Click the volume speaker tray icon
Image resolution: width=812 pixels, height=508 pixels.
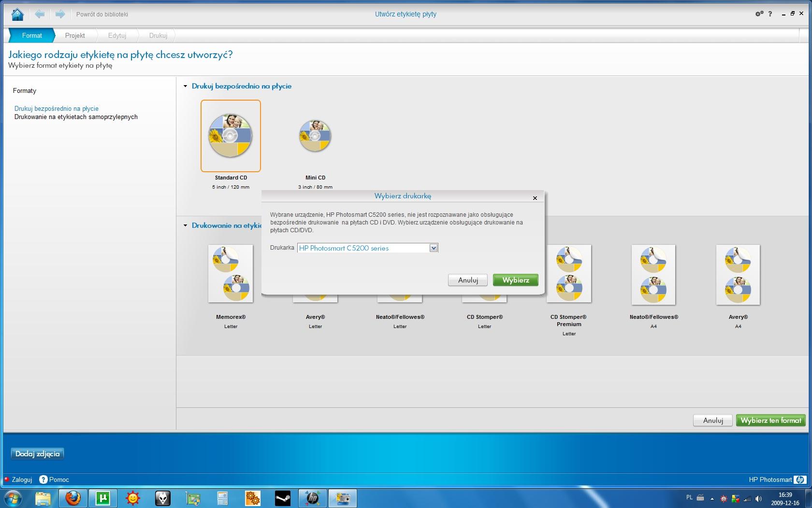pos(758,498)
